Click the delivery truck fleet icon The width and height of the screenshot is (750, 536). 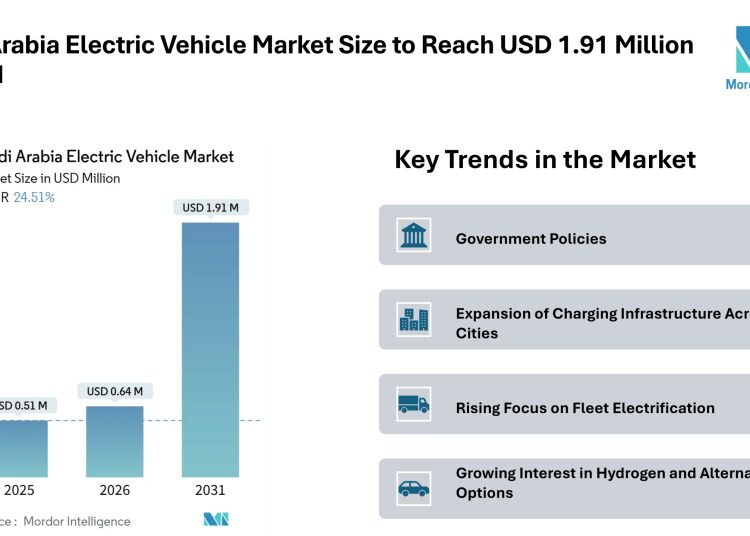pyautogui.click(x=414, y=405)
